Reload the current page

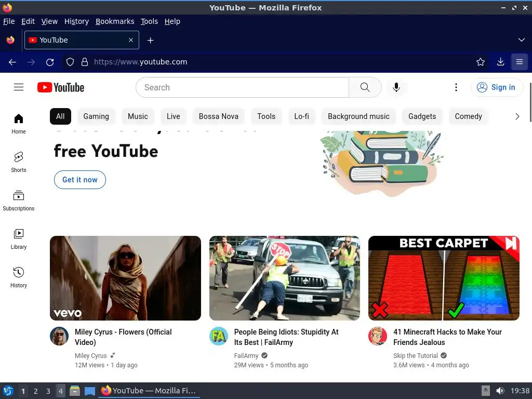click(x=50, y=62)
